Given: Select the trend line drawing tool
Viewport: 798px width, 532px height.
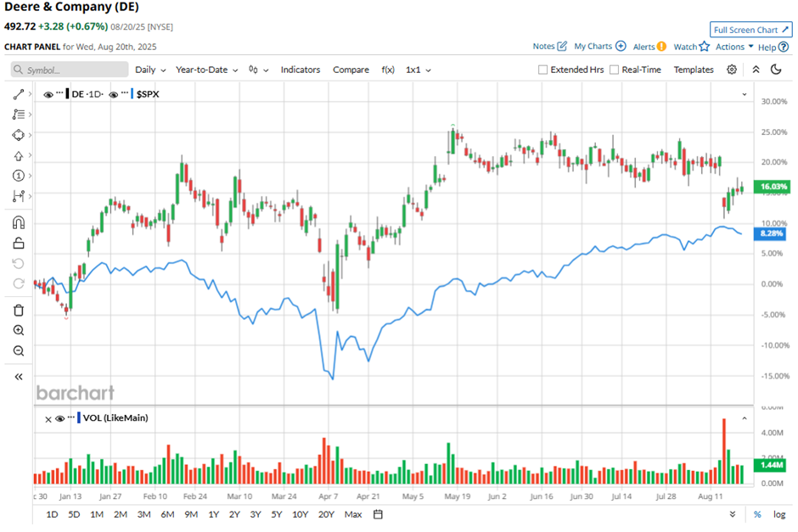Looking at the screenshot, I should (19, 94).
